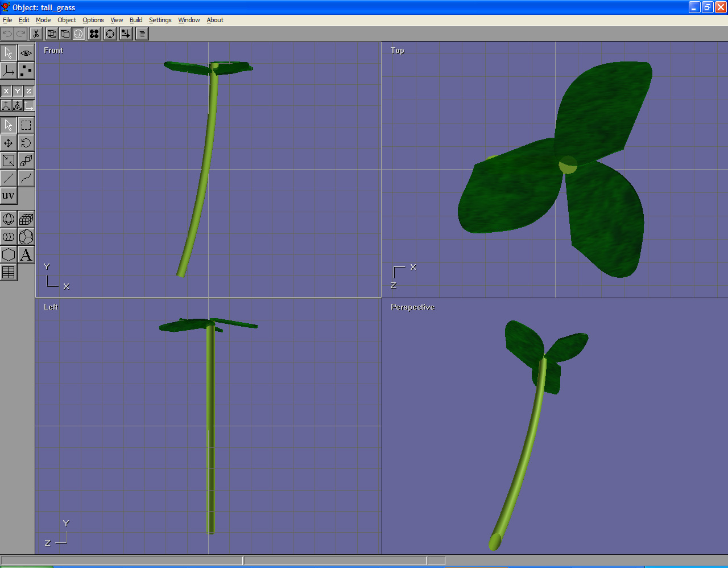This screenshot has width=728, height=568.
Task: Add a cylinder primitive
Action: click(x=9, y=237)
